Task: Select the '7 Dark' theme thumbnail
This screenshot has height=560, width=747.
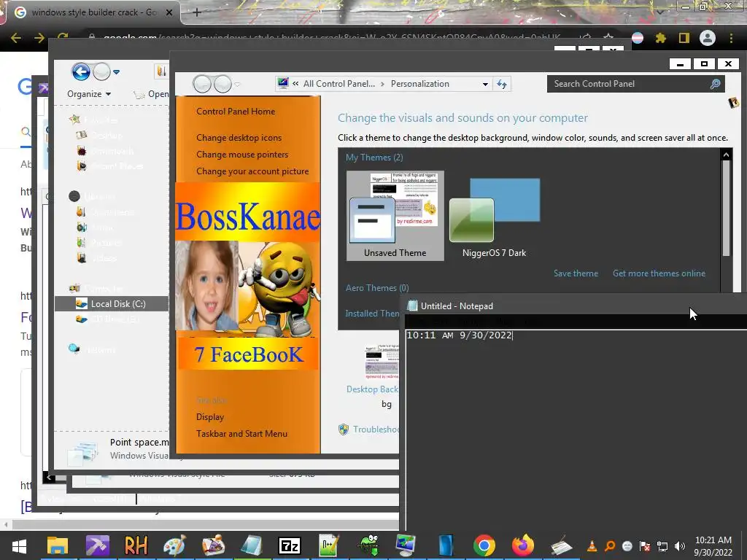Action: click(494, 217)
